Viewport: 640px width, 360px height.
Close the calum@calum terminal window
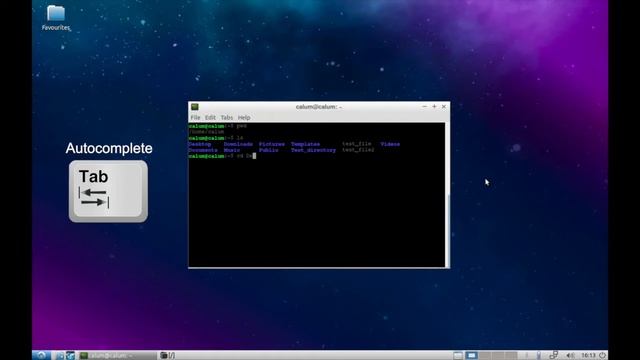click(444, 107)
